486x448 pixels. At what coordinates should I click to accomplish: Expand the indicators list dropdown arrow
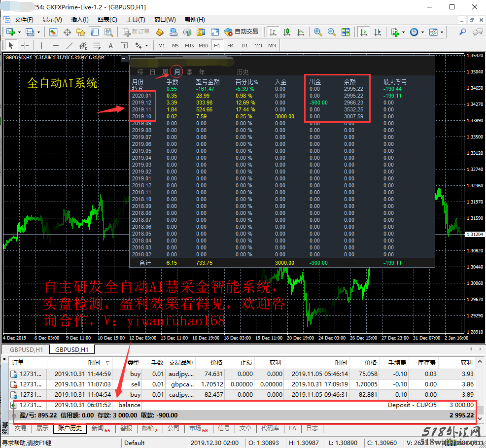click(404, 33)
